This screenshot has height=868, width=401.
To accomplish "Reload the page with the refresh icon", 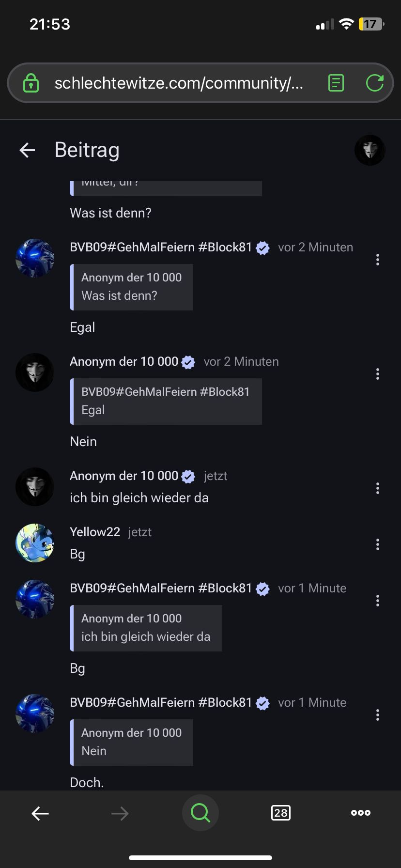I will pyautogui.click(x=374, y=83).
